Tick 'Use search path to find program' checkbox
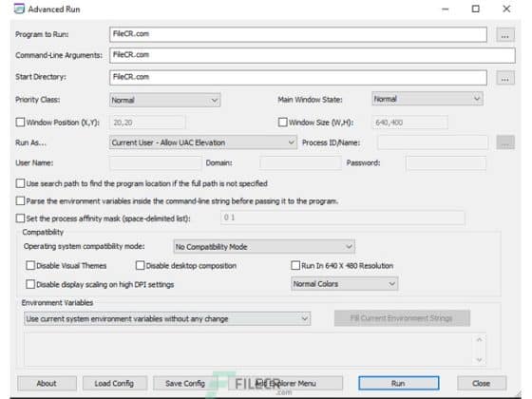 coord(20,183)
